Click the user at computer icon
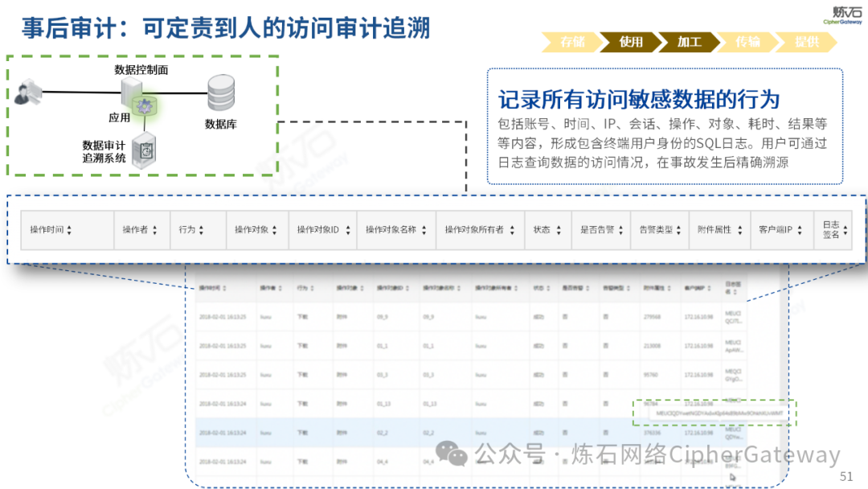868x489 pixels. (x=27, y=92)
